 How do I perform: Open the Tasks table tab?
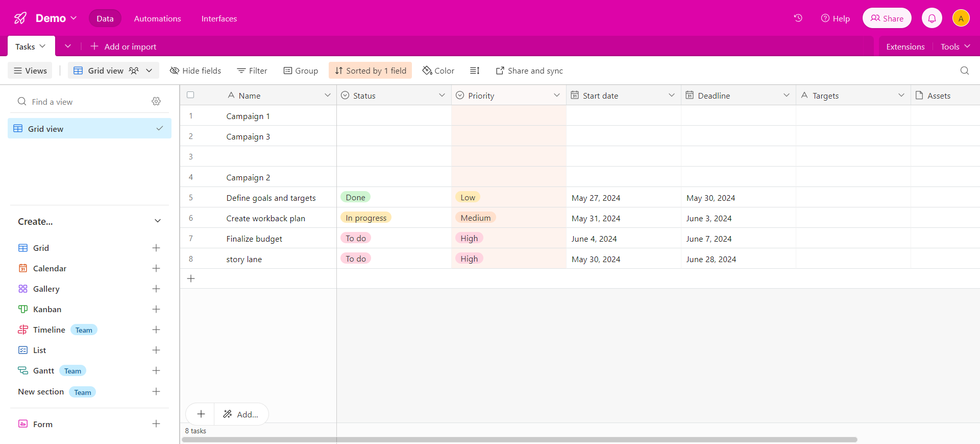(31, 46)
